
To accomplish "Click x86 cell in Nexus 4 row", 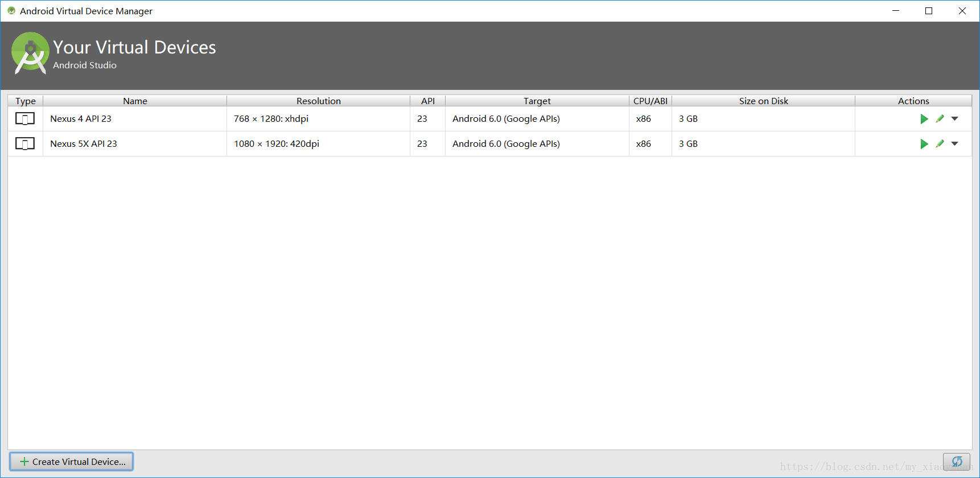I will click(x=650, y=119).
